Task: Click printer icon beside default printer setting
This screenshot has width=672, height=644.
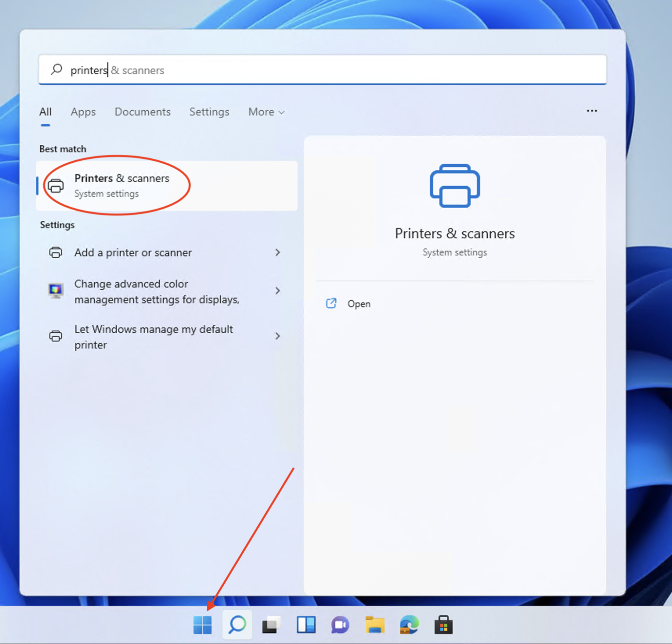Action: tap(56, 336)
